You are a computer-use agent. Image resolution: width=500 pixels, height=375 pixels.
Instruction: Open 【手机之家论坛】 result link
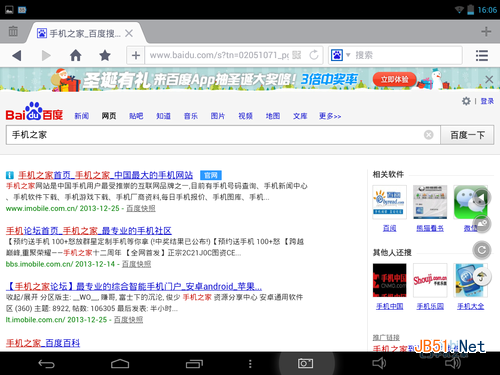click(134, 286)
